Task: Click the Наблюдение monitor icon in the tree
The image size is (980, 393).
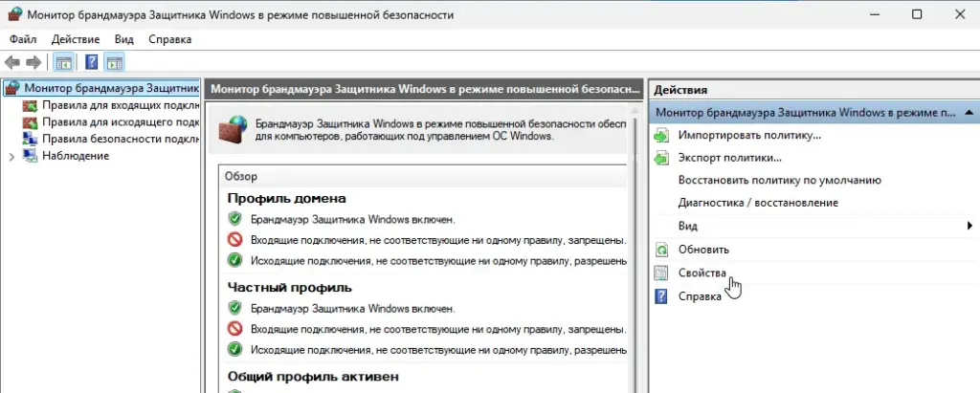Action: click(30, 156)
